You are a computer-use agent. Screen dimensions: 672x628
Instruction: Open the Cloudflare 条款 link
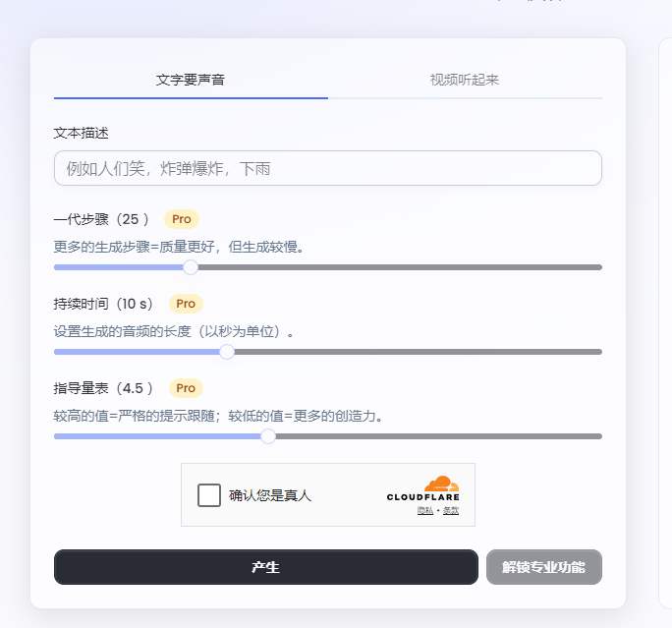pyautogui.click(x=451, y=510)
